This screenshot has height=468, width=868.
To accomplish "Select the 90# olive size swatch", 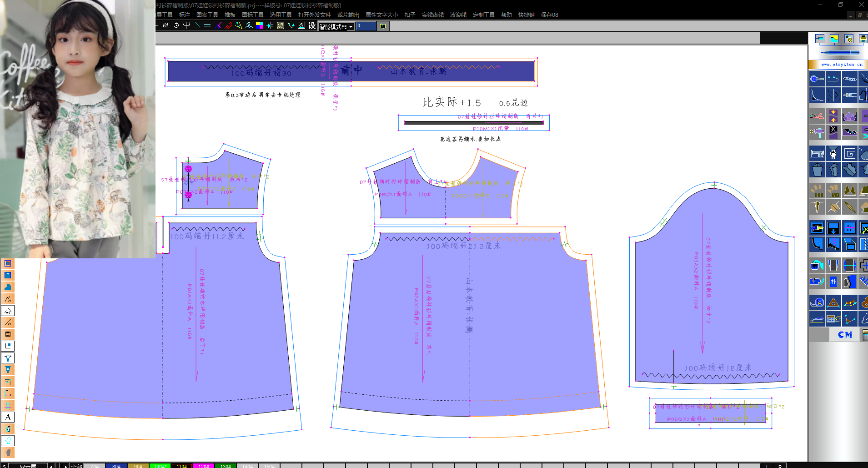I will point(138,466).
